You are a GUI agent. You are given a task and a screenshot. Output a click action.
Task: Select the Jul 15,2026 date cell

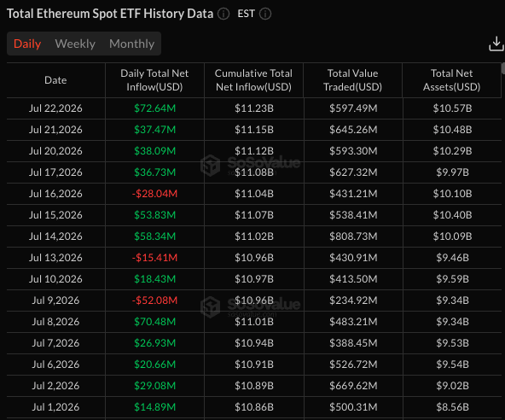tap(55, 215)
